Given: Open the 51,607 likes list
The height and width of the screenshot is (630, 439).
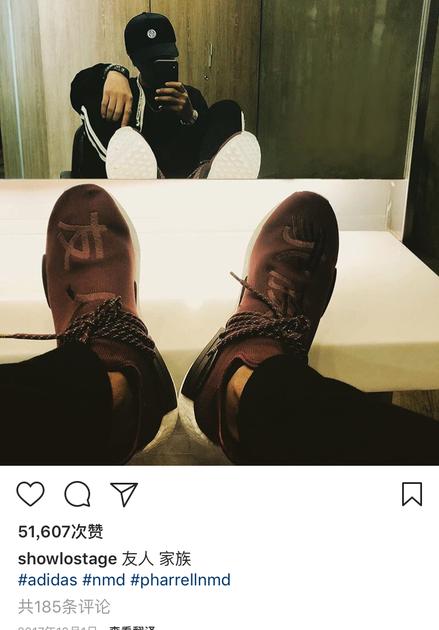Looking at the screenshot, I should click(61, 532).
